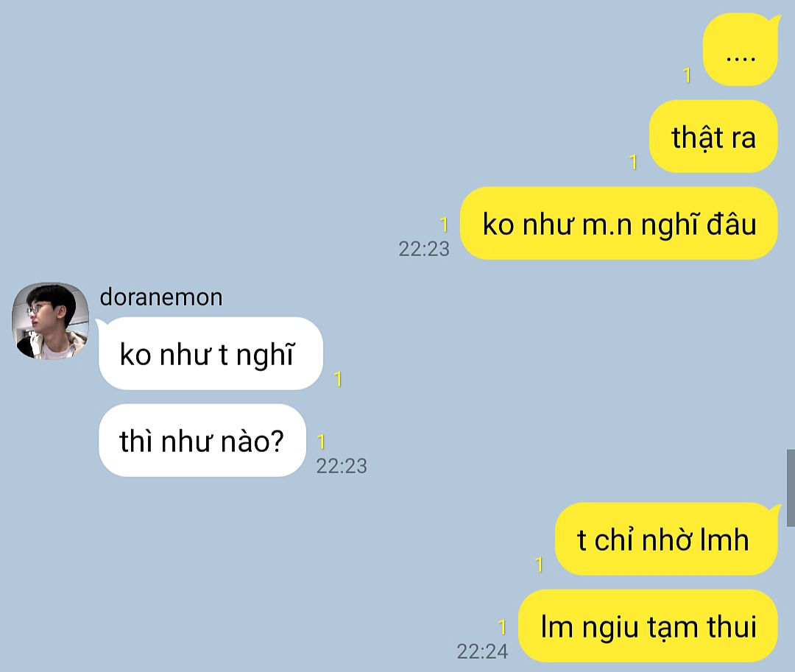Viewport: 795px width, 672px height.
Task: Click the 22:23 timestamp beside yellow bubble
Action: [424, 249]
